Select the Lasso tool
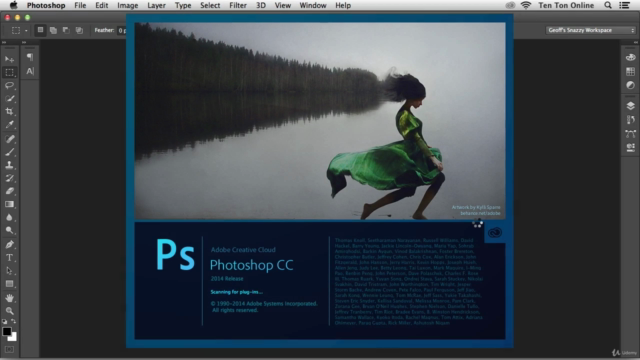This screenshot has width=640, height=360. click(9, 85)
